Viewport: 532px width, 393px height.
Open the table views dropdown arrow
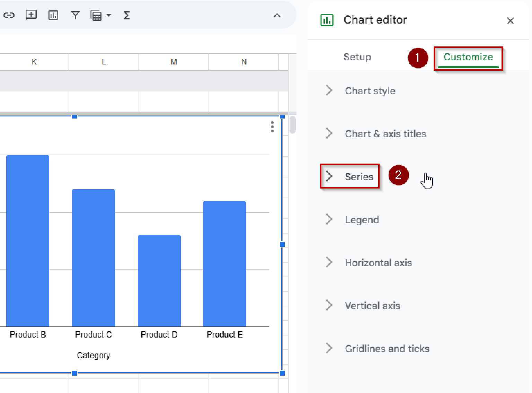[x=108, y=15]
